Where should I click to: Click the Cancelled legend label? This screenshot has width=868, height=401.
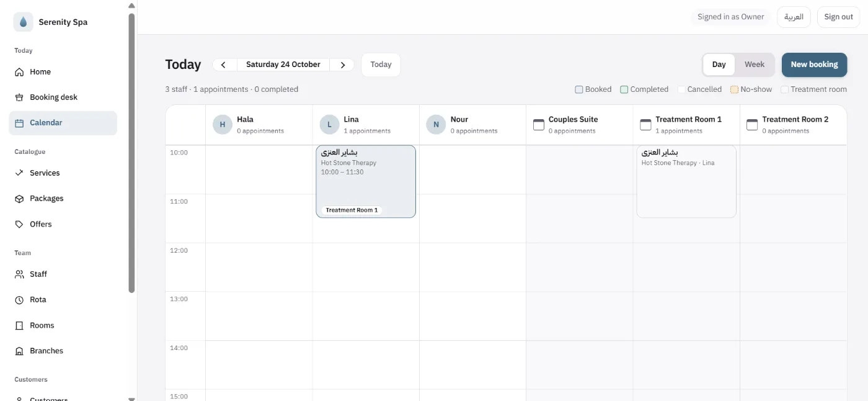coord(704,89)
